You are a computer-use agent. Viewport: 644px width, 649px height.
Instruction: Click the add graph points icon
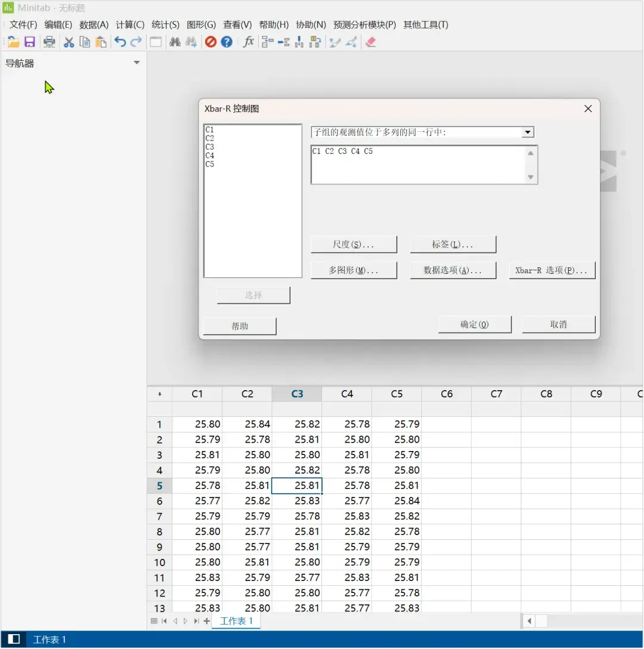click(351, 42)
